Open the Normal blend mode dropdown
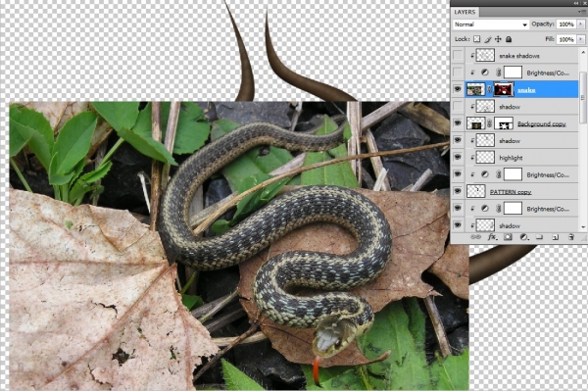This screenshot has height=391, width=588. 491,24
